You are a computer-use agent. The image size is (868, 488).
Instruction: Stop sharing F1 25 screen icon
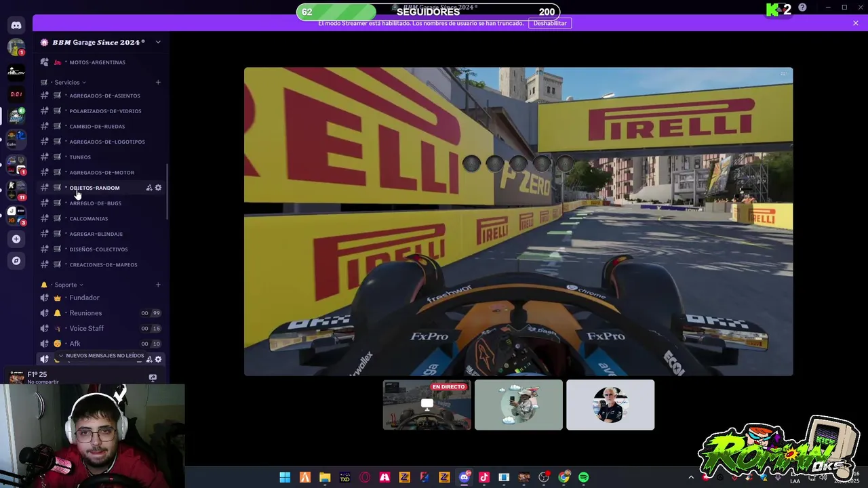(x=153, y=378)
